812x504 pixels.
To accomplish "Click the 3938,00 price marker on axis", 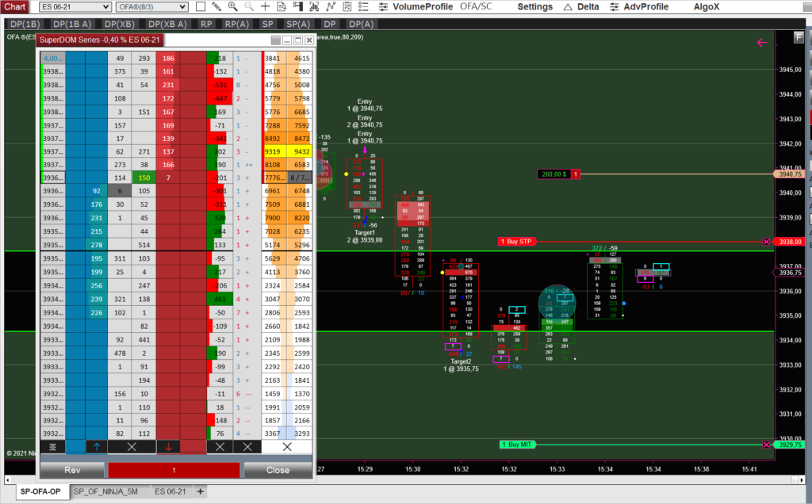I will pos(790,242).
